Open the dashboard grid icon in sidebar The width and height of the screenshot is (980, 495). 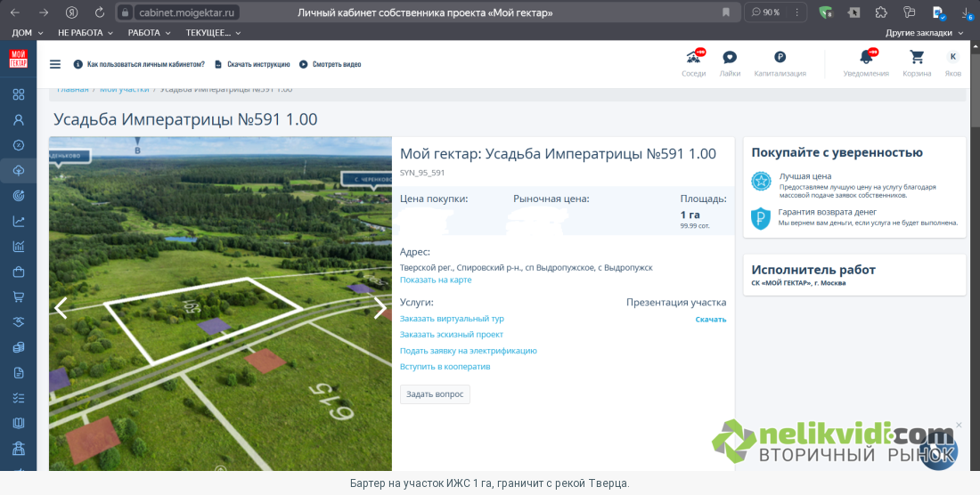click(x=19, y=94)
